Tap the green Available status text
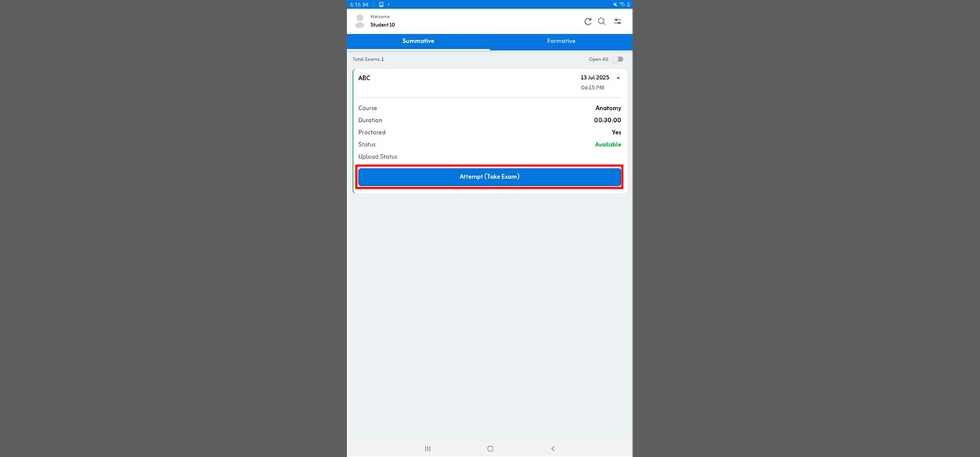 point(608,144)
